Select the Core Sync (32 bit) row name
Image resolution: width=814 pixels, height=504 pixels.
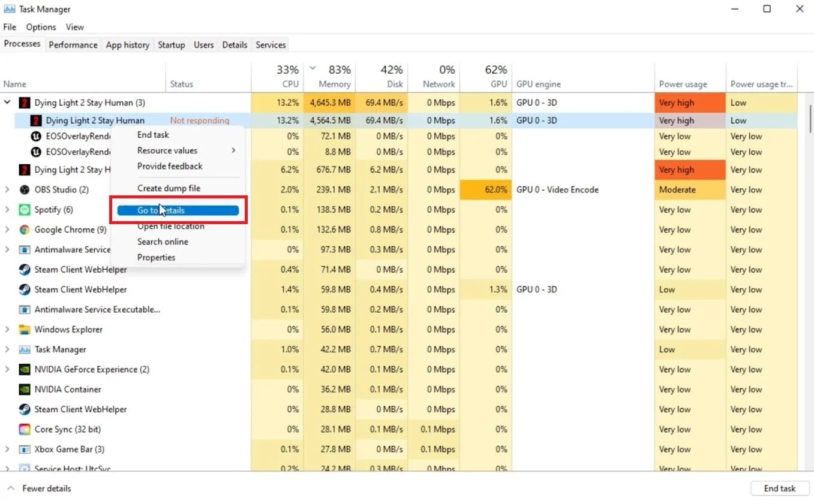coord(68,429)
